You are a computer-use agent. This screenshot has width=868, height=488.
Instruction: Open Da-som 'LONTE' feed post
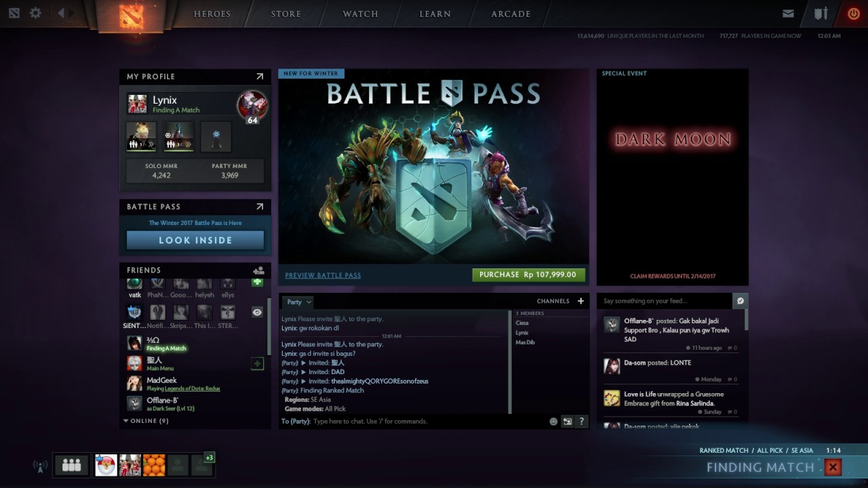(x=670, y=370)
